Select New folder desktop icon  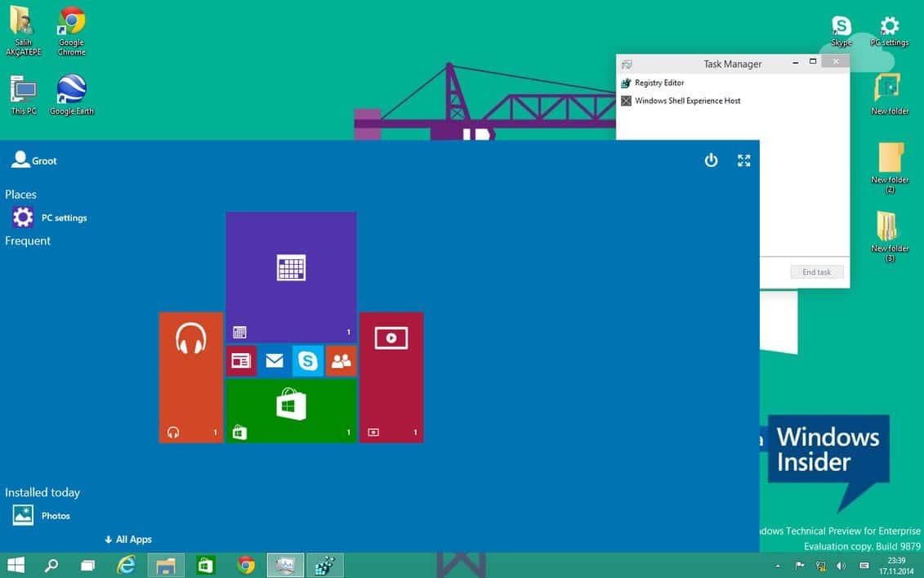tap(890, 94)
